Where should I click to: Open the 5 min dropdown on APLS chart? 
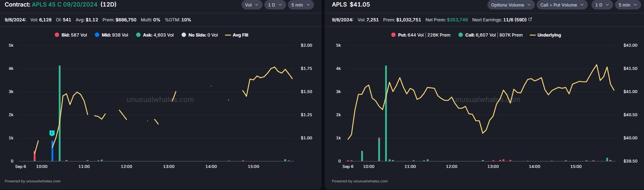[628, 5]
